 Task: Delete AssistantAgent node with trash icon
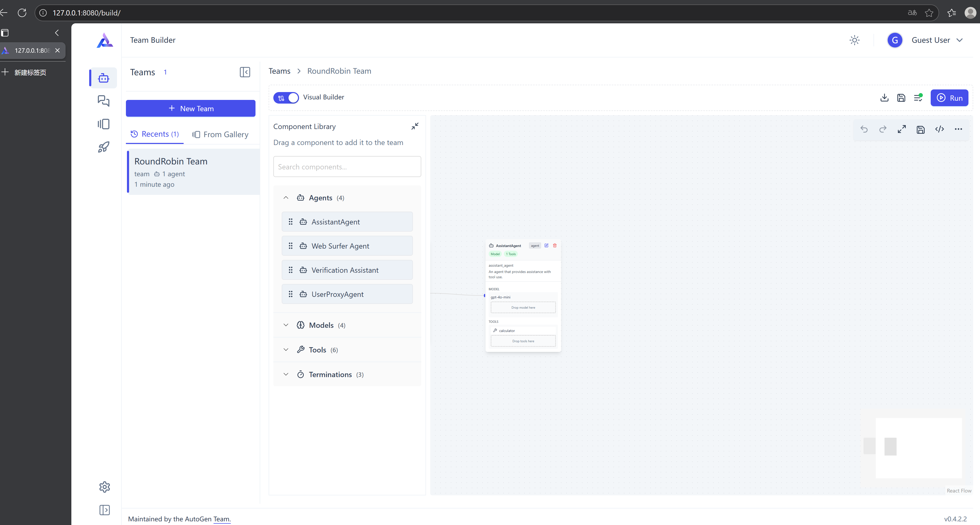(x=555, y=245)
